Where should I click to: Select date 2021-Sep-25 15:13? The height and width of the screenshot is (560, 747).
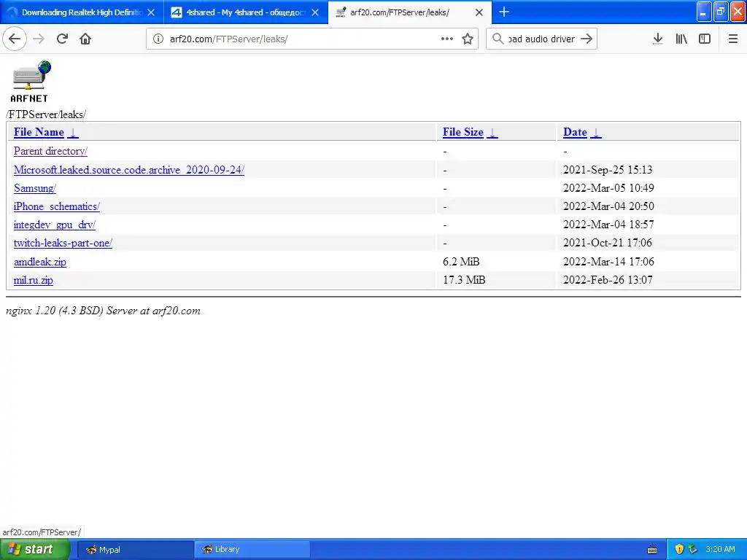(608, 169)
